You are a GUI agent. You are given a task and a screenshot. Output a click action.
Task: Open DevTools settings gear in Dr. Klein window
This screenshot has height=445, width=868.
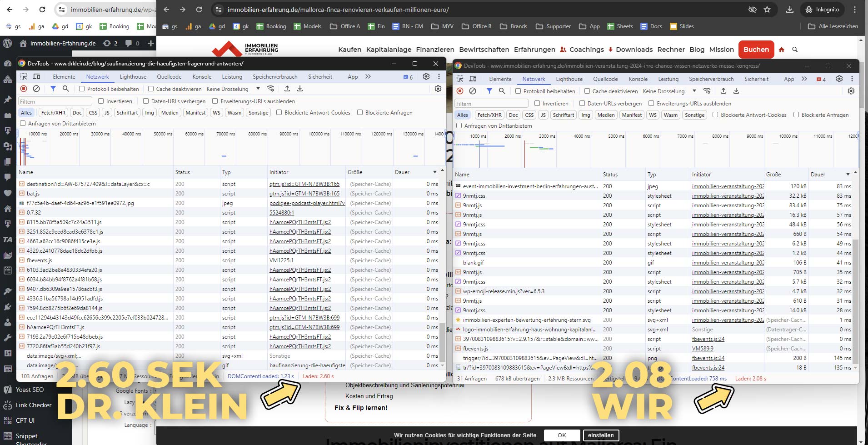click(426, 76)
